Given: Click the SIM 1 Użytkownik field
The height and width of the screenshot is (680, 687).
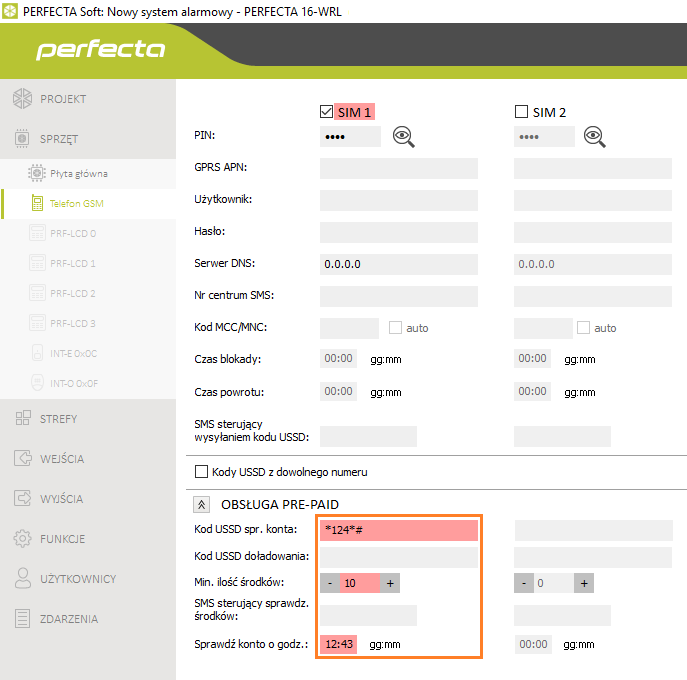Looking at the screenshot, I should point(399,201).
